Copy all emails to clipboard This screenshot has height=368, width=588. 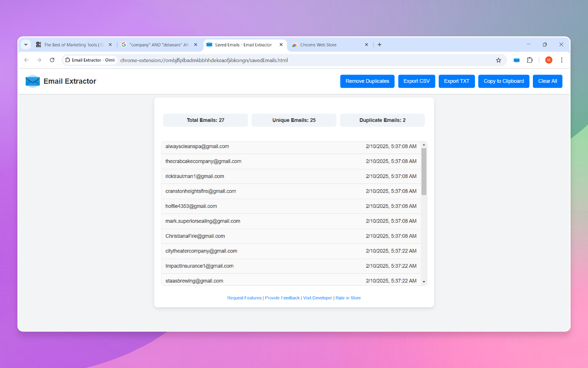click(504, 81)
